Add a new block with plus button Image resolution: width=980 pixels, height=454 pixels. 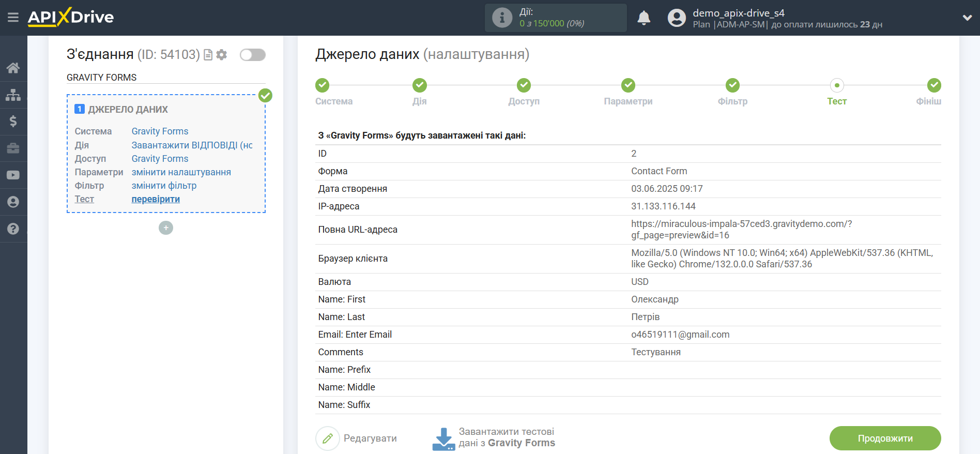166,228
